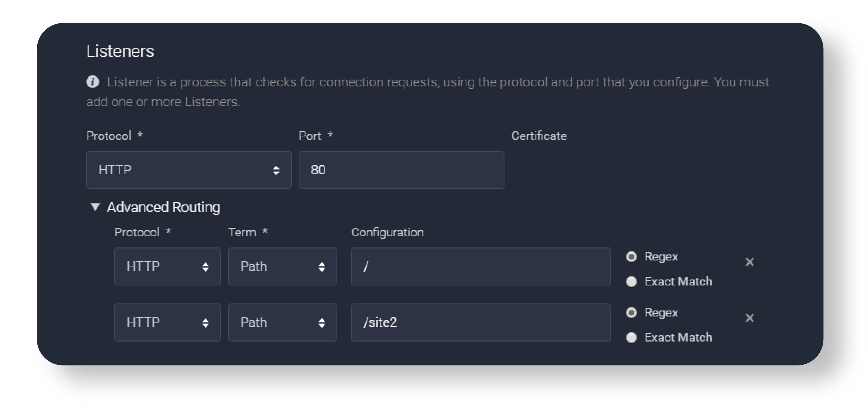The height and width of the screenshot is (406, 868).
Task: Click the Advanced Routing heading text
Action: (x=163, y=207)
